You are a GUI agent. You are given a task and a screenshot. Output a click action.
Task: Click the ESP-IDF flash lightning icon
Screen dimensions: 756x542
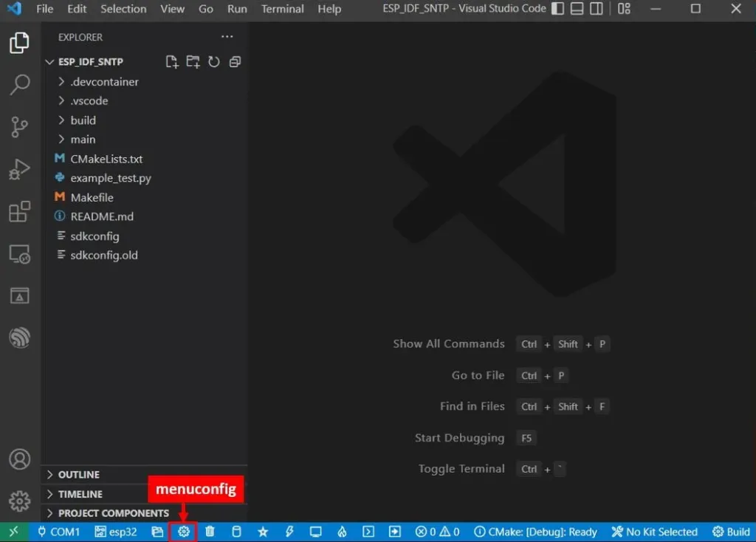pyautogui.click(x=289, y=532)
